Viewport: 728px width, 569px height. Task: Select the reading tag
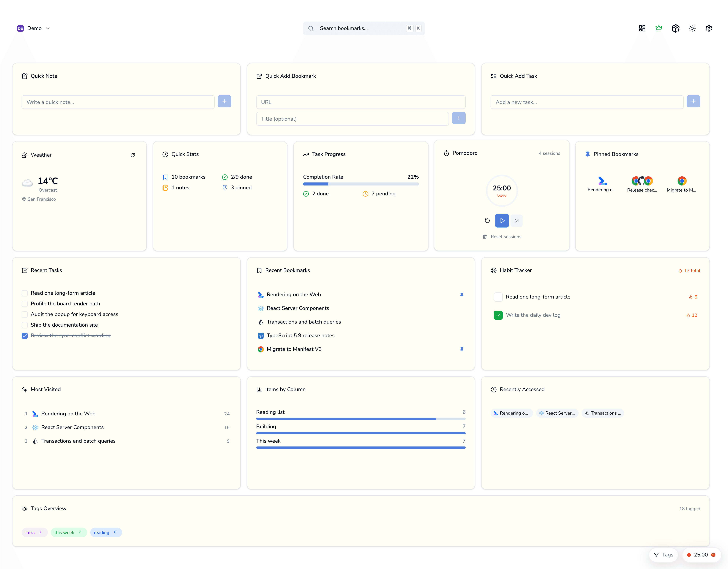tap(106, 533)
